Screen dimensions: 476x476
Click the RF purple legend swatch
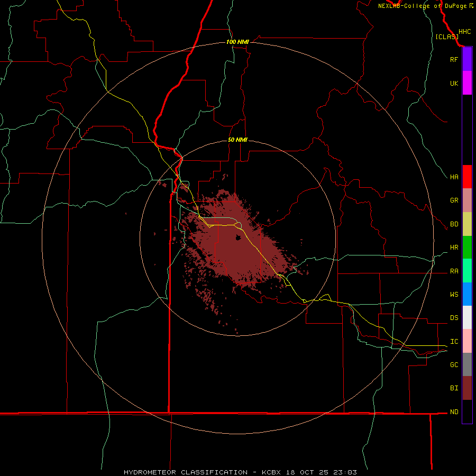coord(467,59)
